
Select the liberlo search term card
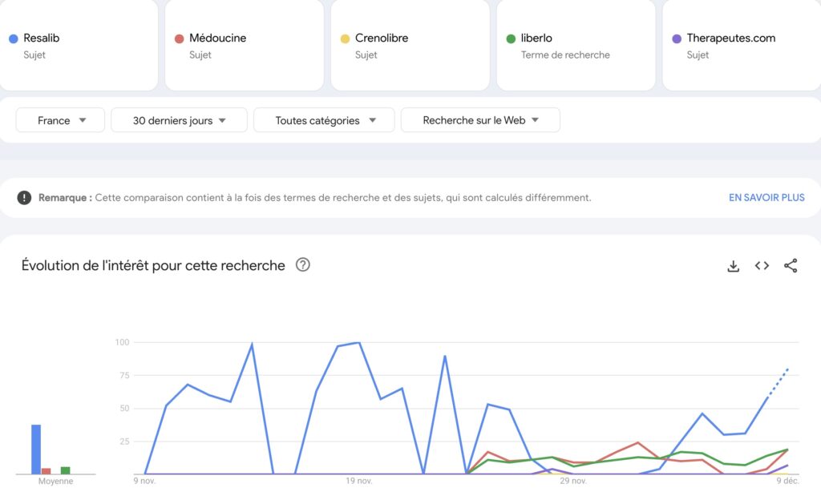(x=576, y=45)
